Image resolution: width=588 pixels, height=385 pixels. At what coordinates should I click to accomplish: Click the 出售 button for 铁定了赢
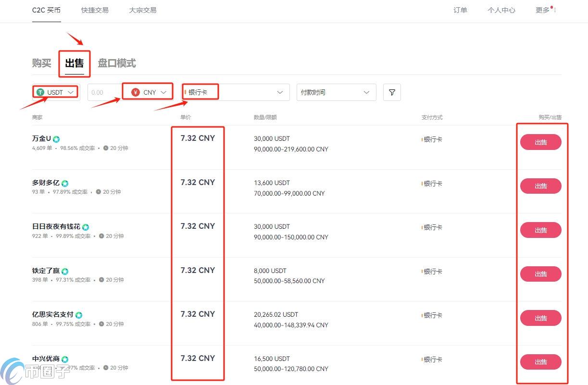[540, 274]
